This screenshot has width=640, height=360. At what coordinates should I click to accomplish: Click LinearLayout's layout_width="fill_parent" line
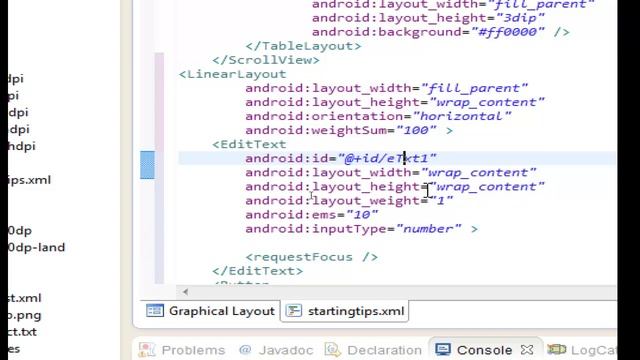387,88
